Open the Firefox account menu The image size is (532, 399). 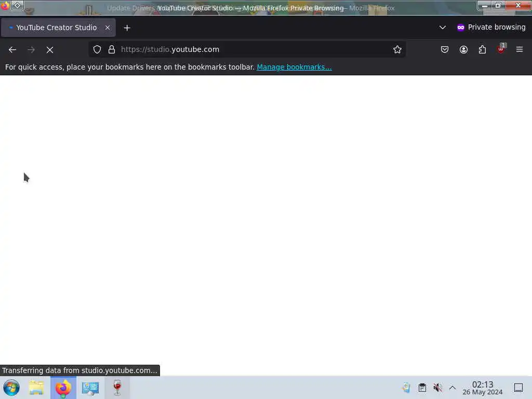463,49
